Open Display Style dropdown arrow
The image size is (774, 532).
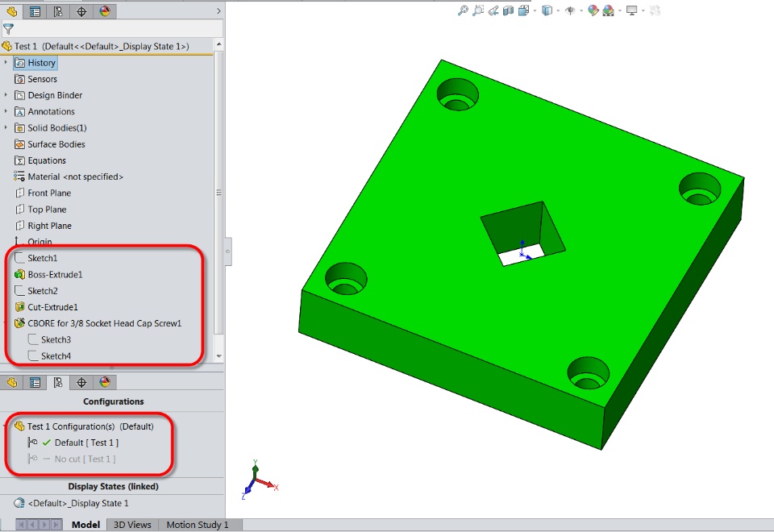coord(558,10)
